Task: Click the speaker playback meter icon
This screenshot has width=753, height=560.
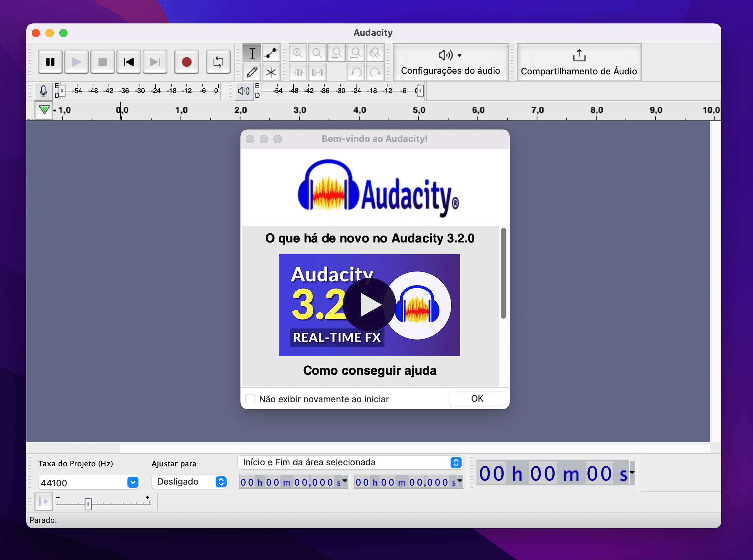Action: [244, 91]
